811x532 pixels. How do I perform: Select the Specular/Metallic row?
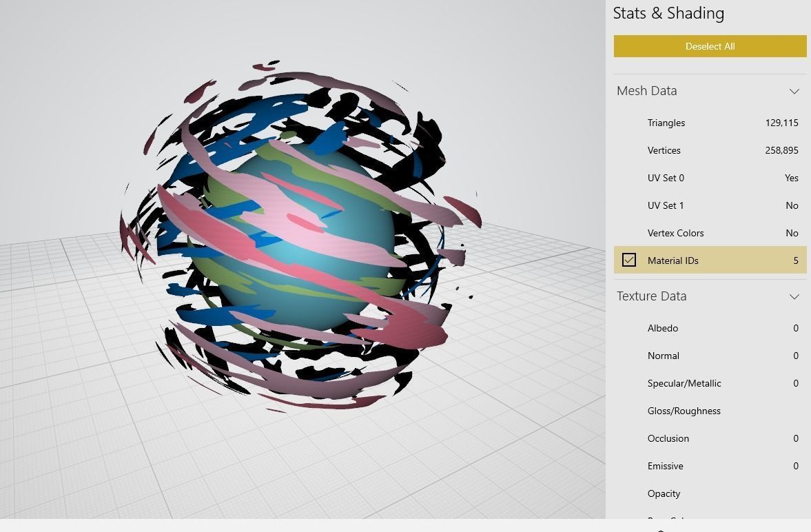coord(710,383)
